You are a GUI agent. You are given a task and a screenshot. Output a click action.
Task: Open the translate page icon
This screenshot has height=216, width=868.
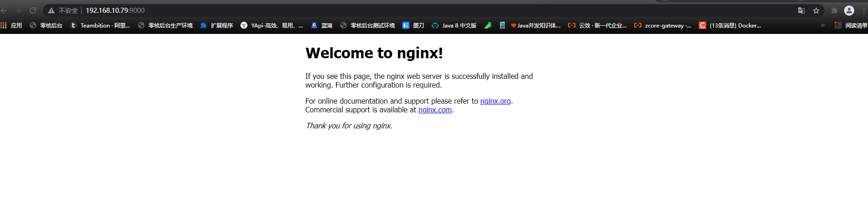(802, 11)
